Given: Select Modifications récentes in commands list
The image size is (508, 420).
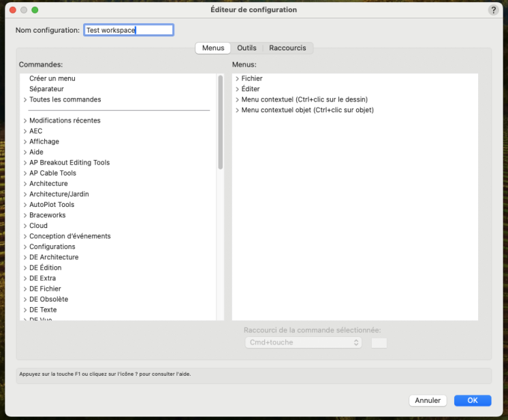Looking at the screenshot, I should click(x=65, y=120).
